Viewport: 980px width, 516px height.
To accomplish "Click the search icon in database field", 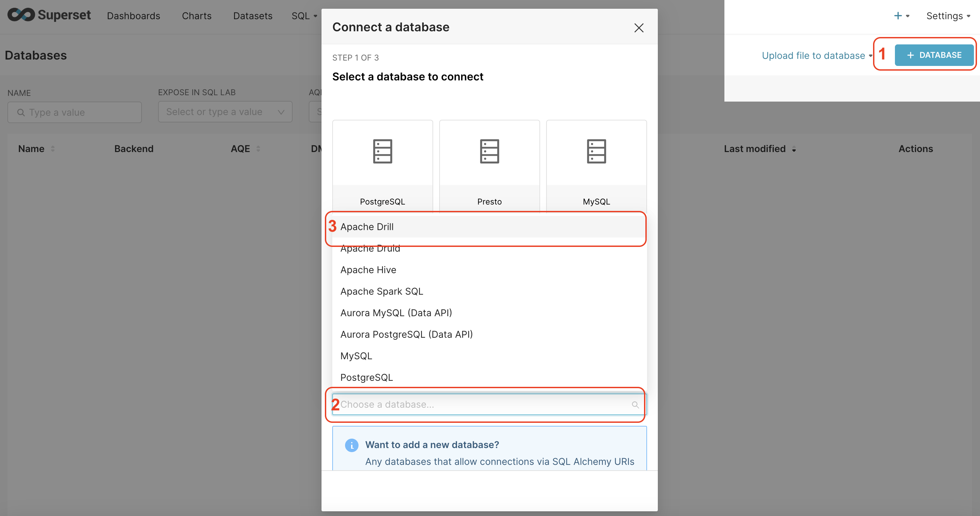I will [x=635, y=405].
